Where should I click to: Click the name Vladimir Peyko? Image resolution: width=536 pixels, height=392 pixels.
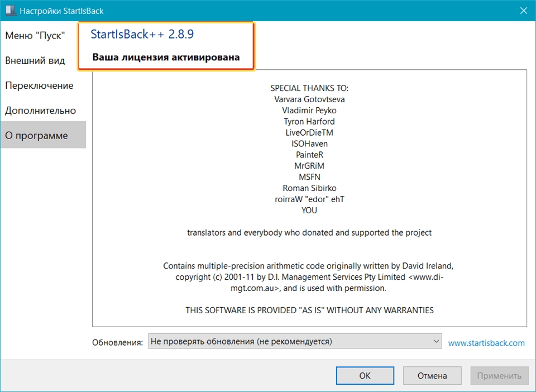(309, 111)
